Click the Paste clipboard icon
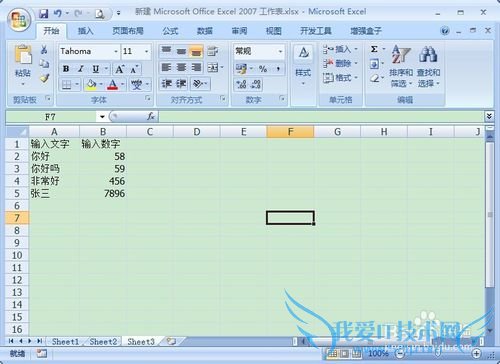Image resolution: width=500 pixels, height=364 pixels. click(x=23, y=54)
